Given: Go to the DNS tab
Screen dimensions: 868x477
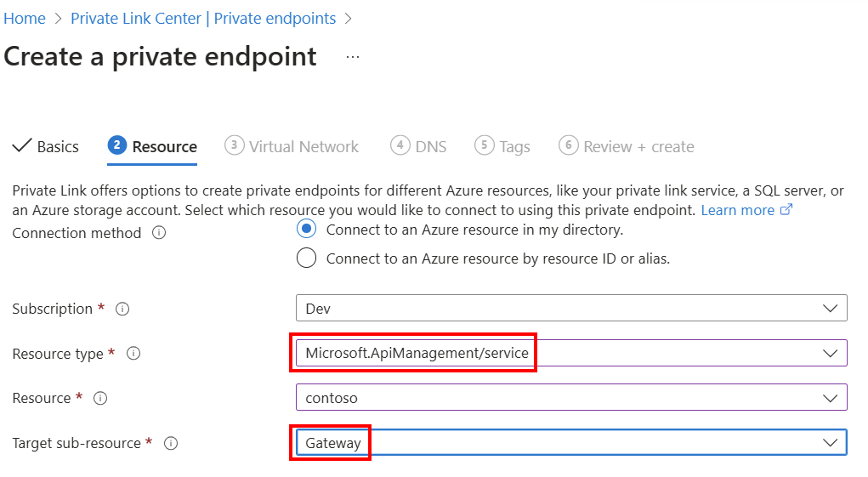Looking at the screenshot, I should [x=419, y=146].
